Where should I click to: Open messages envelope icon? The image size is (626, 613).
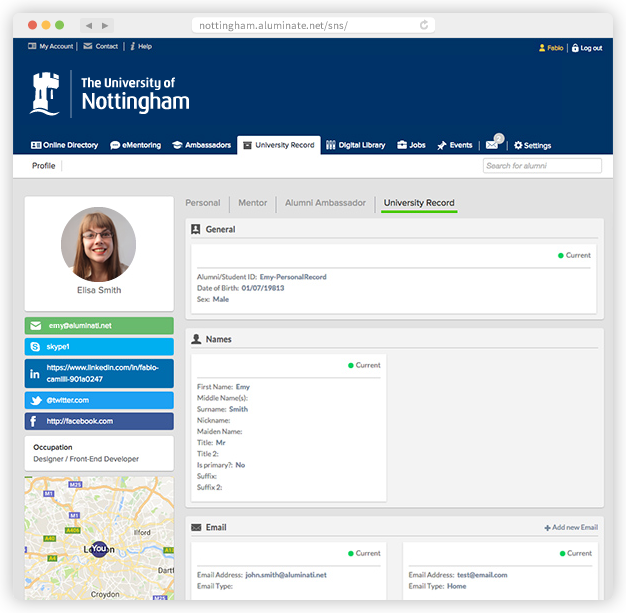pos(492,145)
